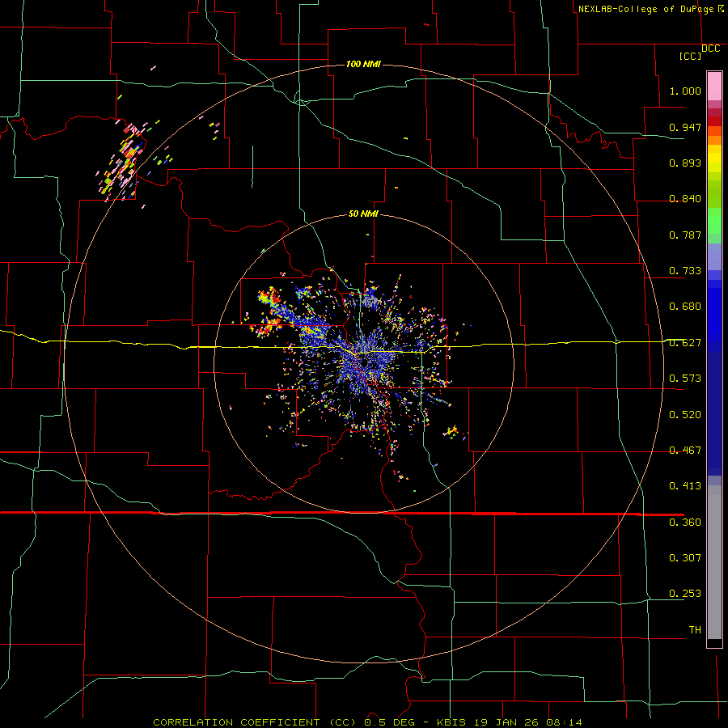Click the 0.627 color scale value
Screen dimensions: 728x728
tap(685, 343)
